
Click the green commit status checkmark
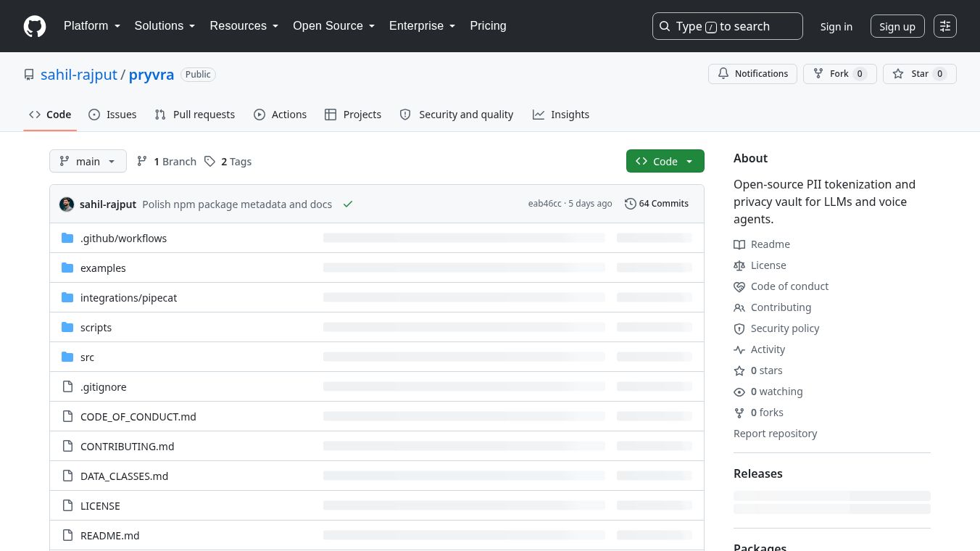point(348,204)
